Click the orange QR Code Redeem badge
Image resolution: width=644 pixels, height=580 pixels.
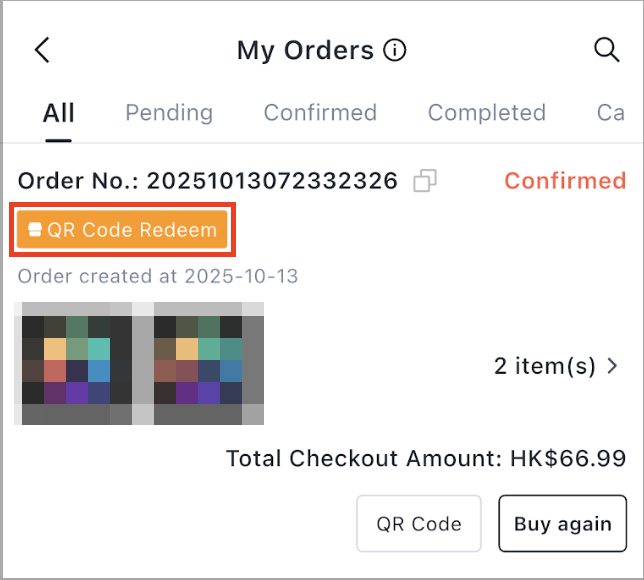pyautogui.click(x=122, y=230)
